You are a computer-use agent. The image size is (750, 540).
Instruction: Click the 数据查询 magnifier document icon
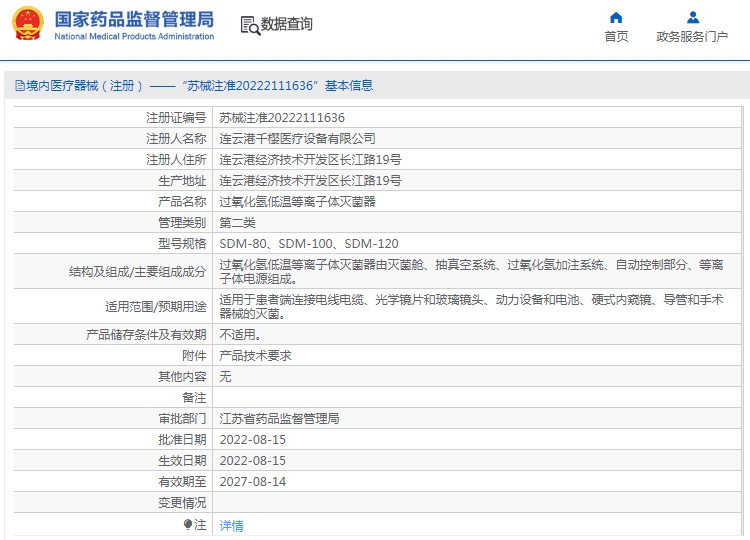pyautogui.click(x=249, y=25)
